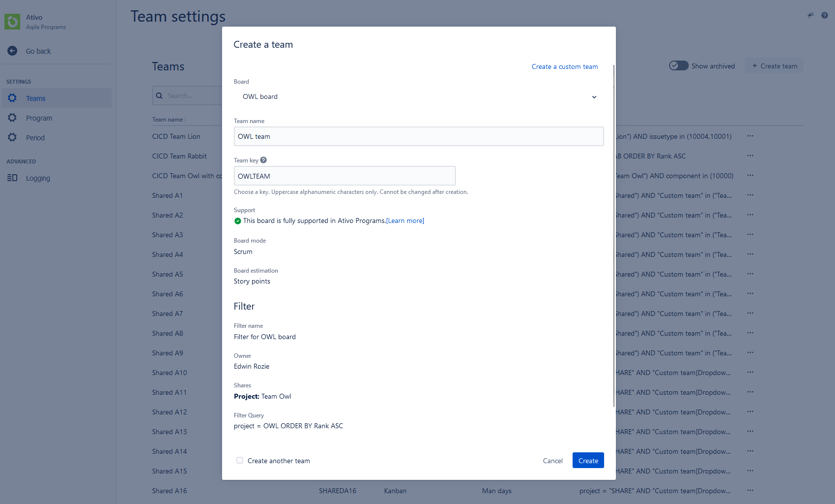The image size is (835, 504).
Task: Select the Period settings menu item
Action: pos(35,138)
